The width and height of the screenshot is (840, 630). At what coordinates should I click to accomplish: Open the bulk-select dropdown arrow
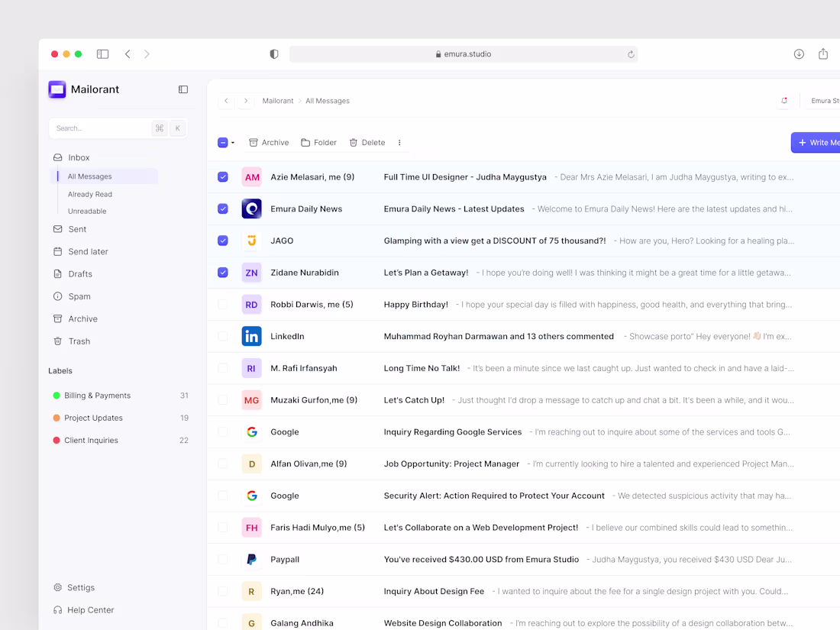tap(232, 142)
